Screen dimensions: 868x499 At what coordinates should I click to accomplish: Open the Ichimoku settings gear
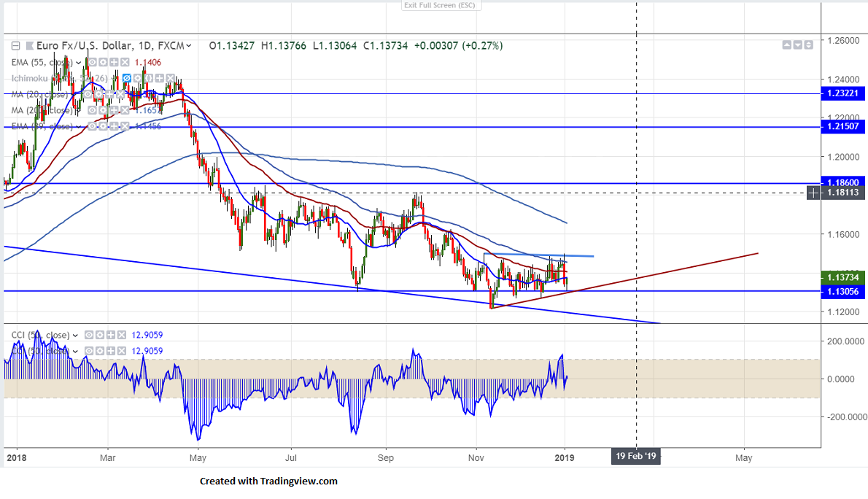point(137,78)
